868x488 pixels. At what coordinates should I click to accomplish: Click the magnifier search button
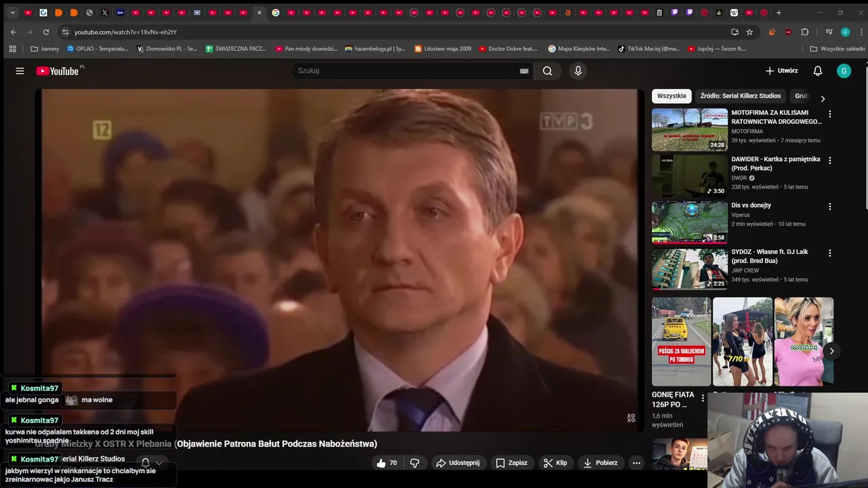tap(547, 71)
